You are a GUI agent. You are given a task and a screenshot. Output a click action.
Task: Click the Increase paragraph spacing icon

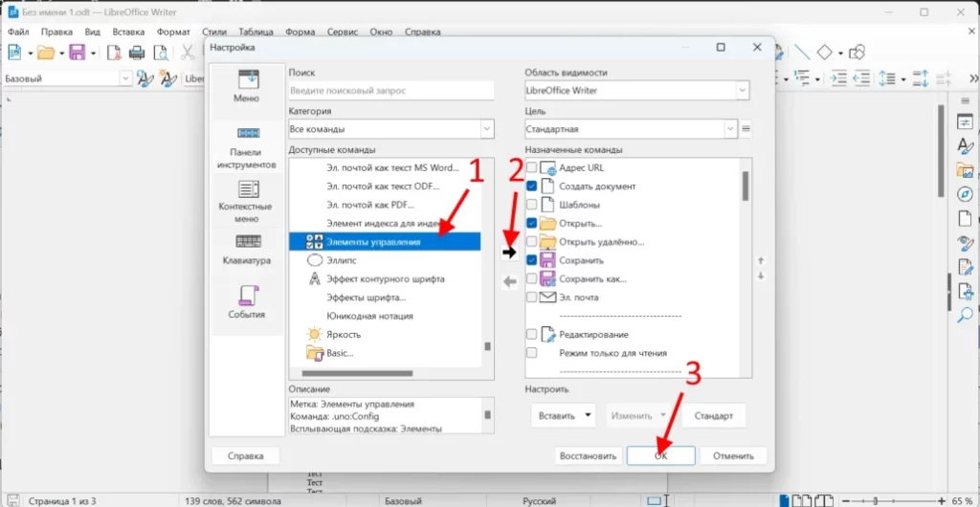pos(921,78)
